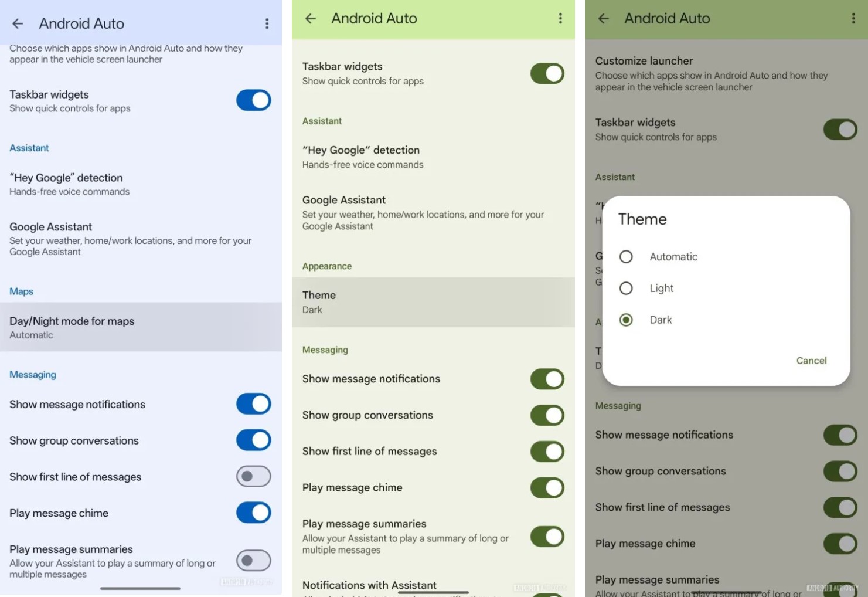Open overflow menu in blue-themed screen
Viewport: 868px width, 597px height.
point(267,23)
